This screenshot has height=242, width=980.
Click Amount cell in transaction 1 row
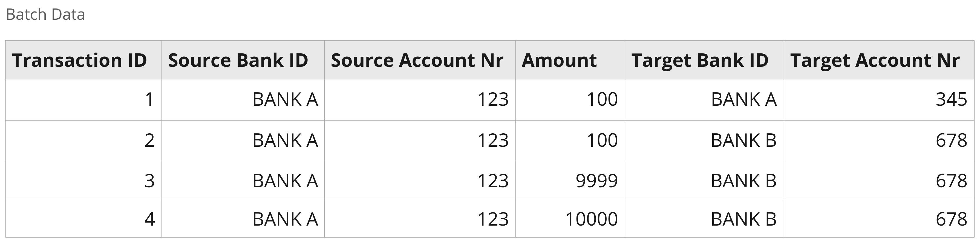[602, 100]
